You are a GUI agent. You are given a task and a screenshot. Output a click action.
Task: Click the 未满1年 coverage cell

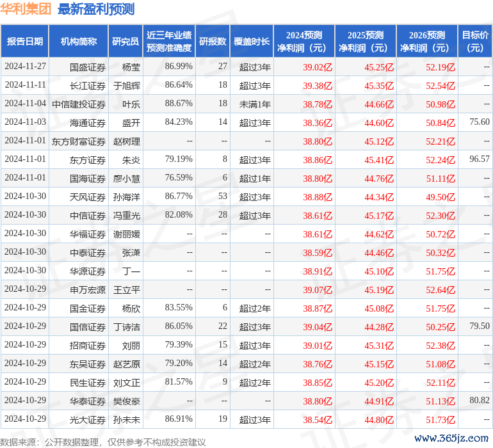[x=255, y=104]
